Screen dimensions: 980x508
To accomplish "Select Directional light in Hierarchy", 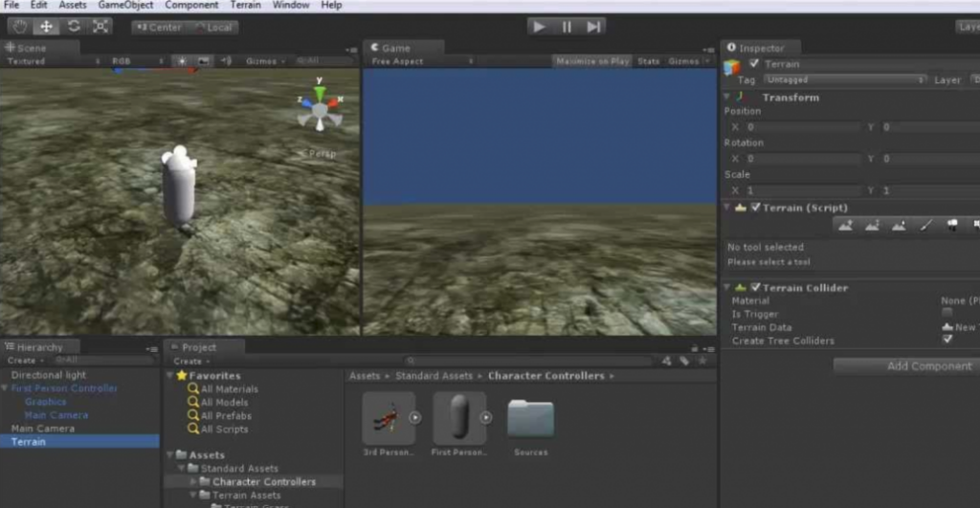I will (x=49, y=375).
